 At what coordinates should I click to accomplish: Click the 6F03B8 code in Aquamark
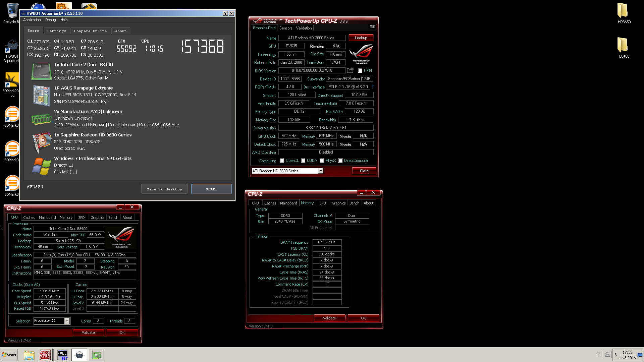coord(35,187)
